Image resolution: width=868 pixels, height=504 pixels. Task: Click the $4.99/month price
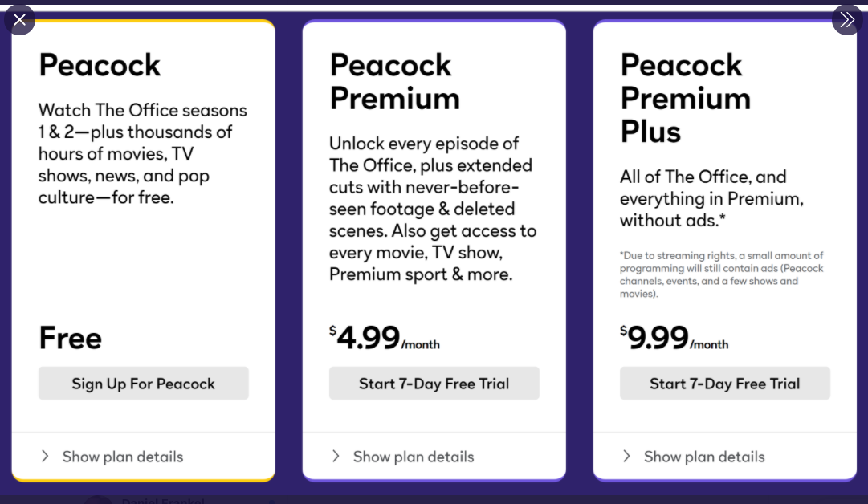[385, 338]
